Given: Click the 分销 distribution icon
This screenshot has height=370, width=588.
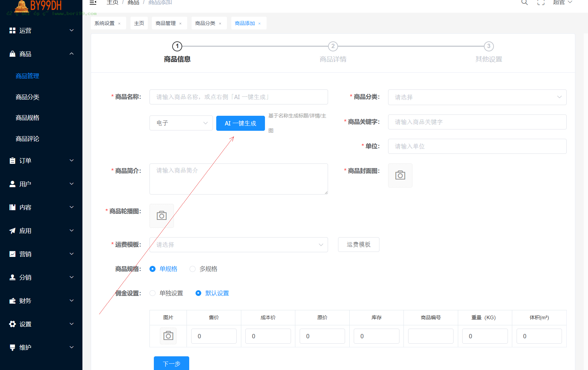Looking at the screenshot, I should point(12,277).
